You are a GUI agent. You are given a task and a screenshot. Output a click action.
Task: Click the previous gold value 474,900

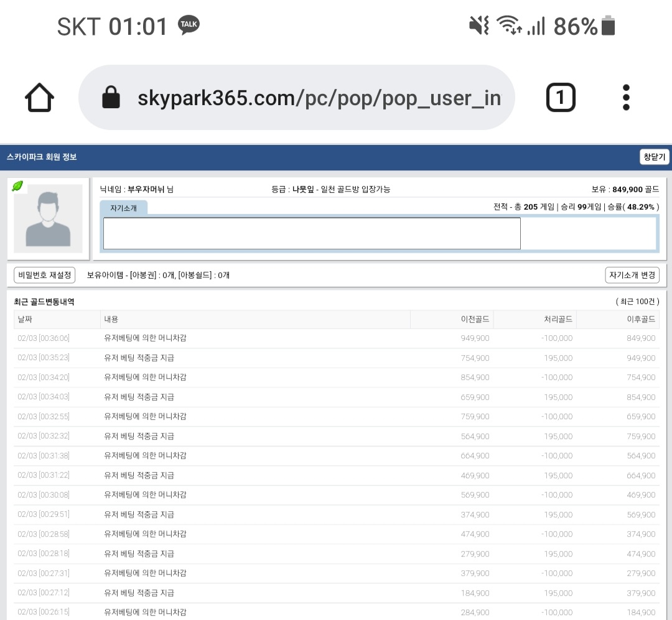coord(475,534)
